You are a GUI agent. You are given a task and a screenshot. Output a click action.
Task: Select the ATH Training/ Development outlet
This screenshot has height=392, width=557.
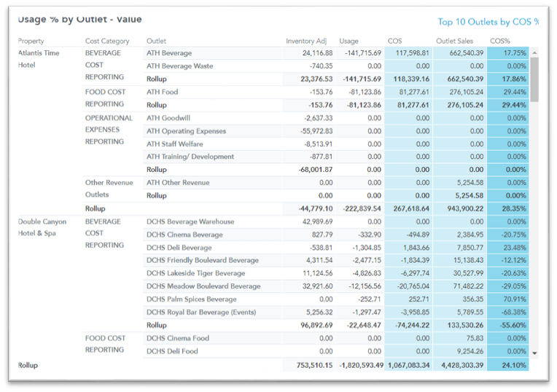tap(190, 157)
